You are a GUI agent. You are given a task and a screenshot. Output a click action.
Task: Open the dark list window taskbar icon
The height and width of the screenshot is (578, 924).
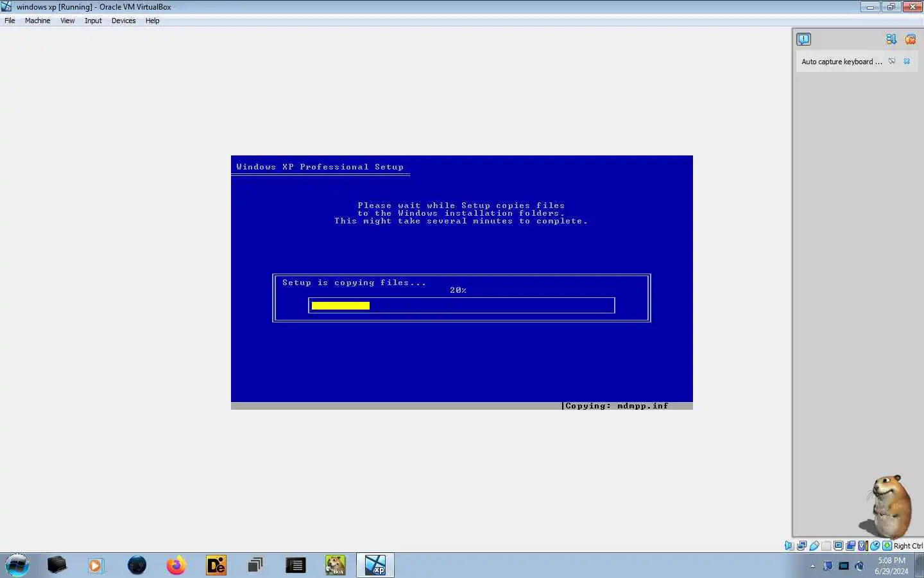pyautogui.click(x=295, y=565)
